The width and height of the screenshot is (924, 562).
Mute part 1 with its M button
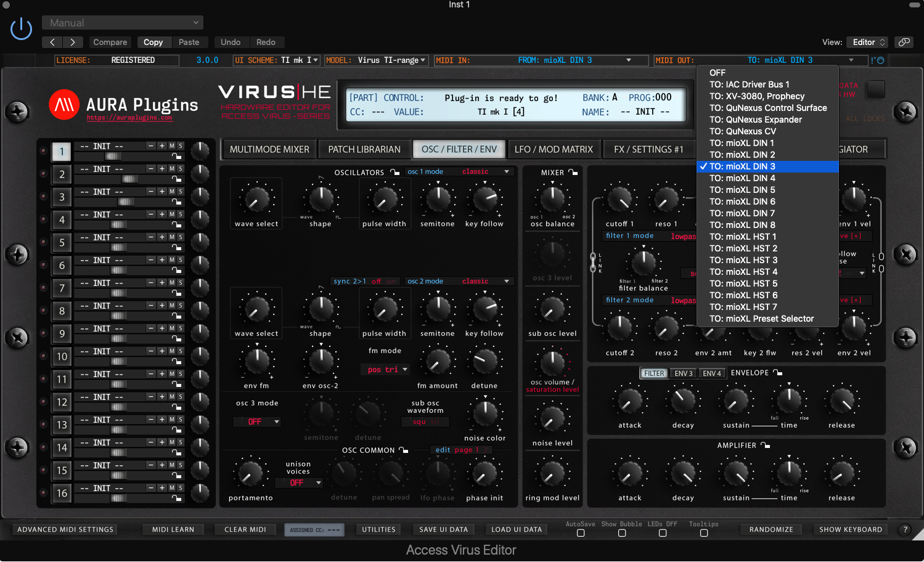tap(172, 146)
